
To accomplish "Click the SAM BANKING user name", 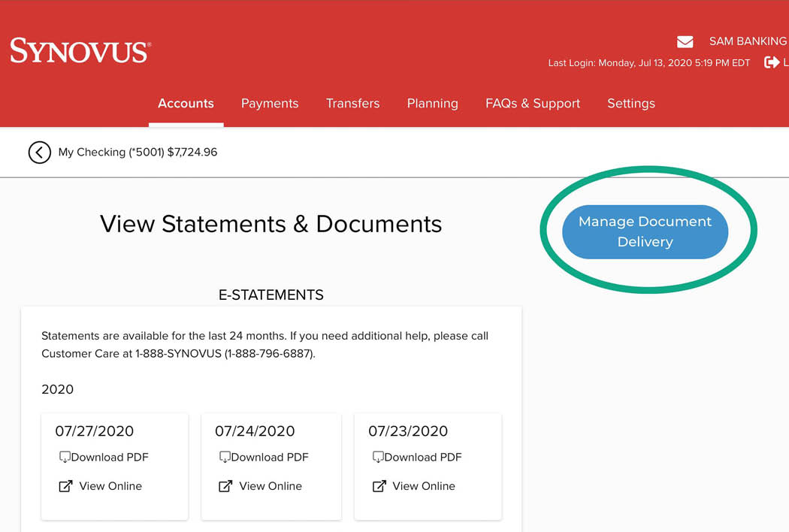I will [x=747, y=41].
